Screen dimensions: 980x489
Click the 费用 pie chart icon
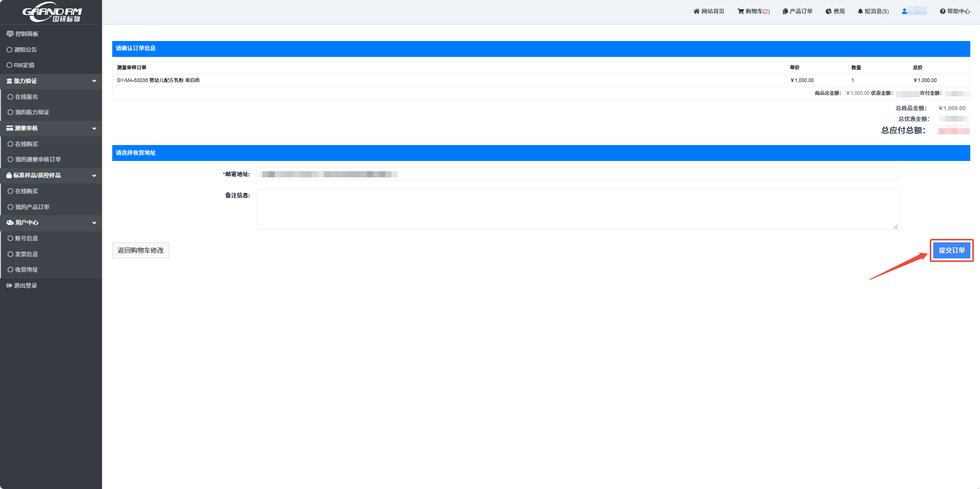[828, 11]
